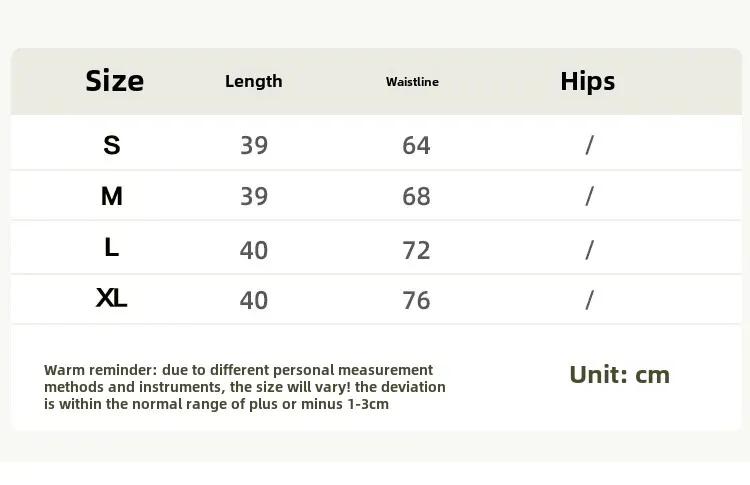Select the S size row label
Image resolution: width=750 pixels, height=485 pixels.
click(x=112, y=145)
